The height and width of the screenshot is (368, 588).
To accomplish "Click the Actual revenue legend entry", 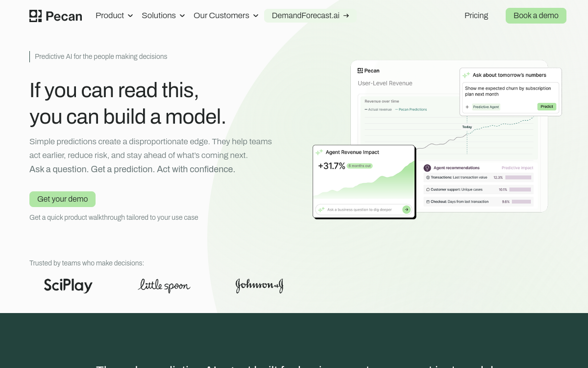I will (378, 109).
